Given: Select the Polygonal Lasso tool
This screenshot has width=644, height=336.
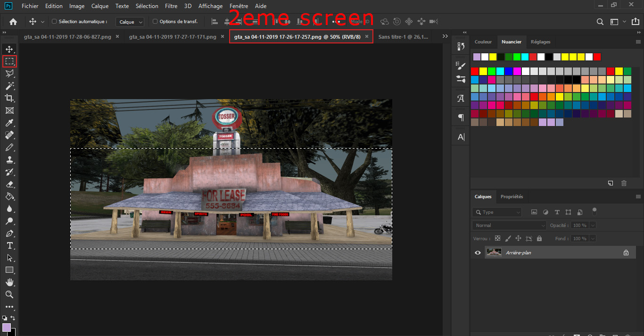Looking at the screenshot, I should [9, 74].
